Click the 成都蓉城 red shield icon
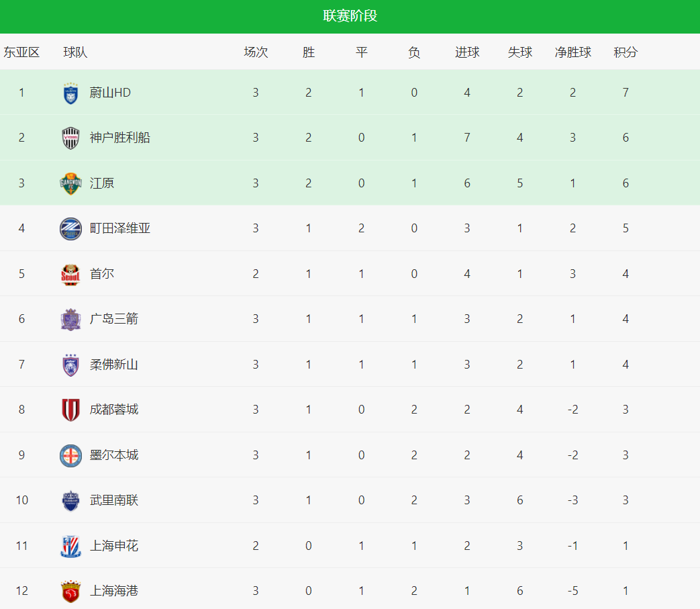700x609 pixels. (70, 410)
